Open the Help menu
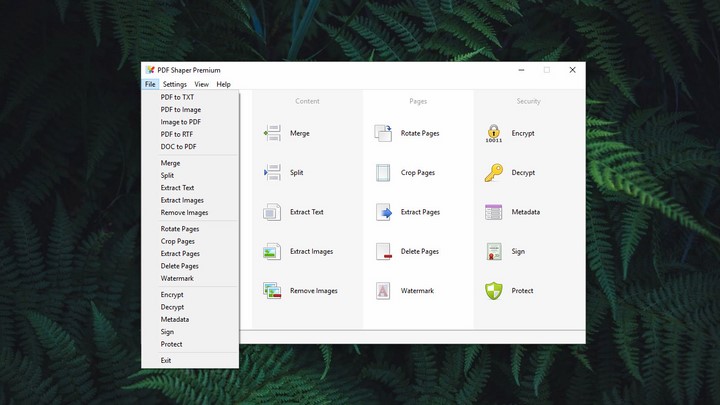 (x=223, y=84)
